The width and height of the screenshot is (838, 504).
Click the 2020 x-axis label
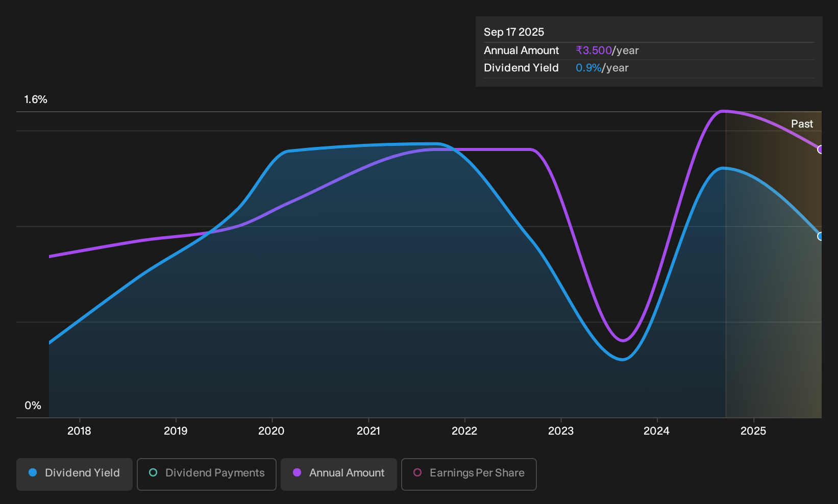point(272,431)
